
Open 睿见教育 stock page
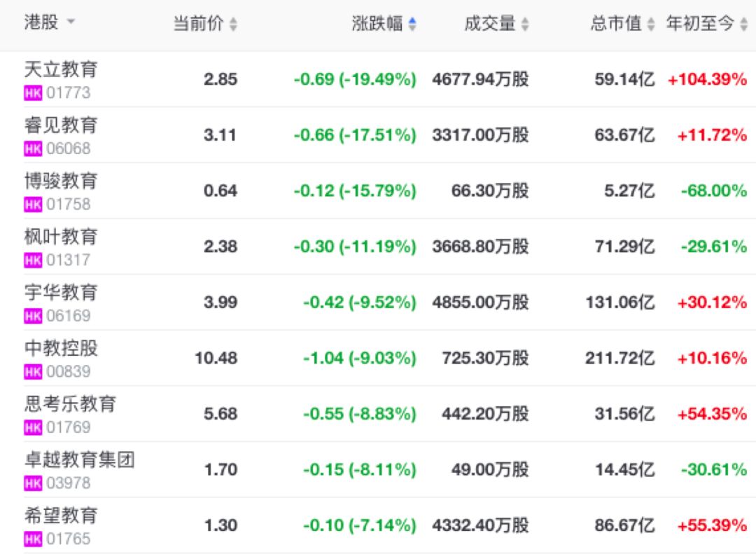pyautogui.click(x=61, y=125)
